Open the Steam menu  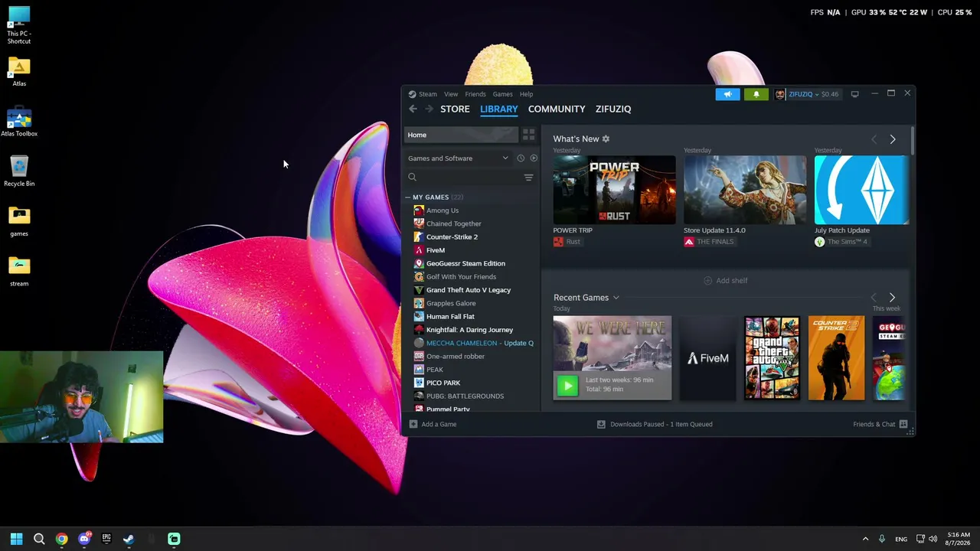click(427, 94)
